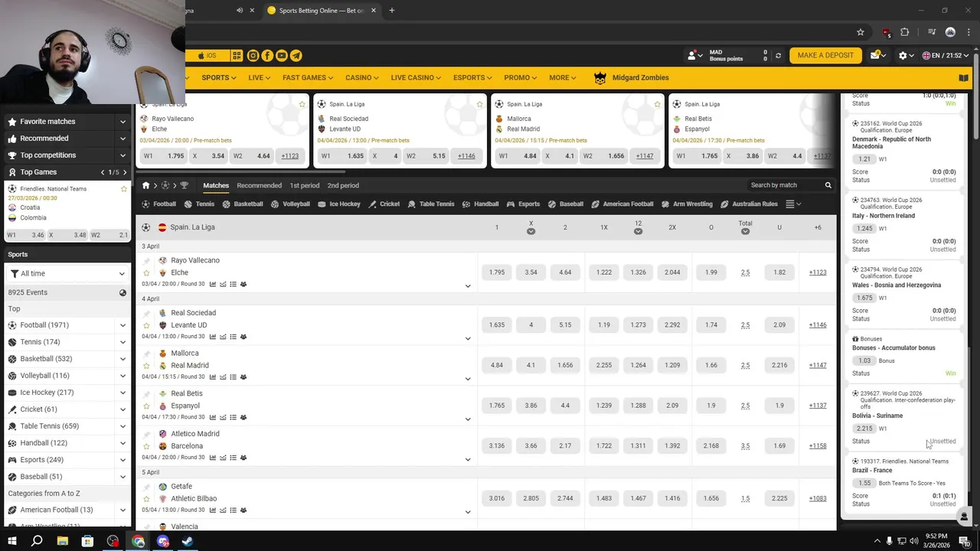Favorite the Atletico Madrid – Barcelona match star
The width and height of the screenshot is (980, 551).
tap(146, 446)
